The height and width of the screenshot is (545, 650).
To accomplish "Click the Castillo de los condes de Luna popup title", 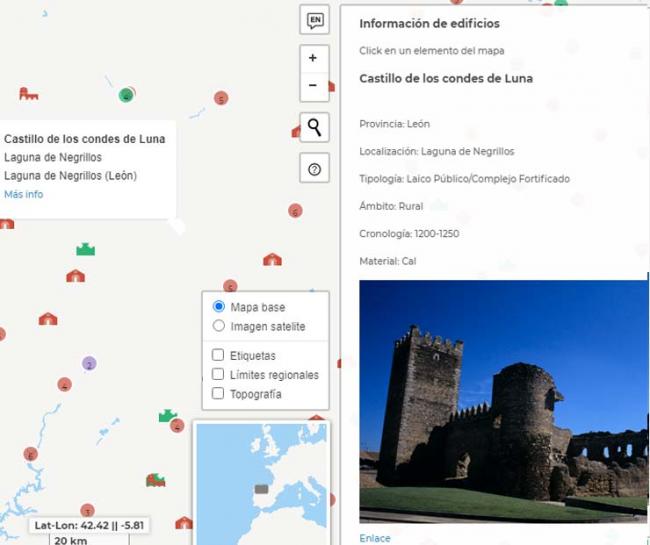I will pos(84,139).
